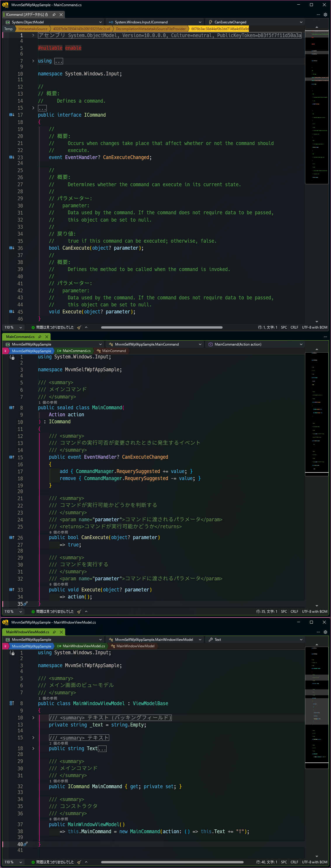The height and width of the screenshot is (868, 331).
Task: Click inheritance glyph beside MainWindowViewModel class line 8
Action: coord(11,703)
